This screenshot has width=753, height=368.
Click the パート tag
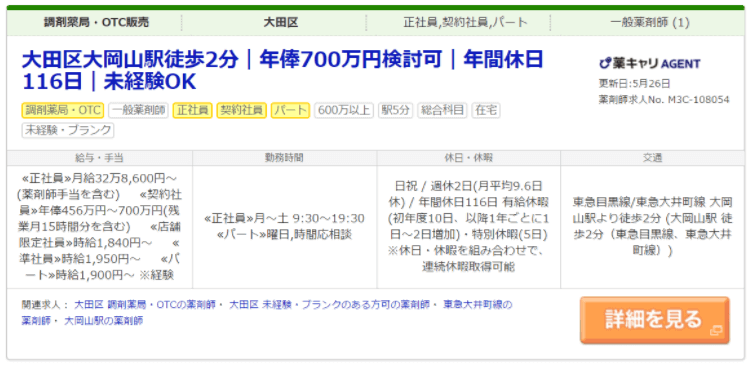[x=291, y=110]
